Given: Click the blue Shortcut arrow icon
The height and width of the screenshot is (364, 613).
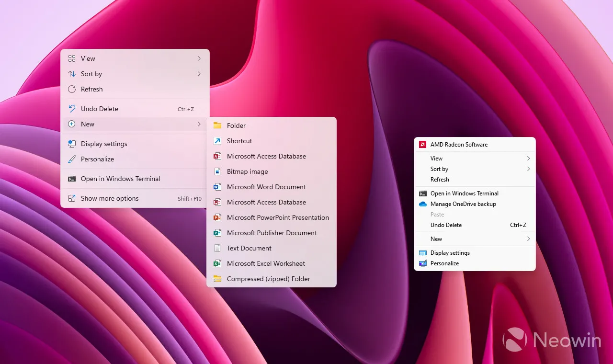Looking at the screenshot, I should (217, 141).
